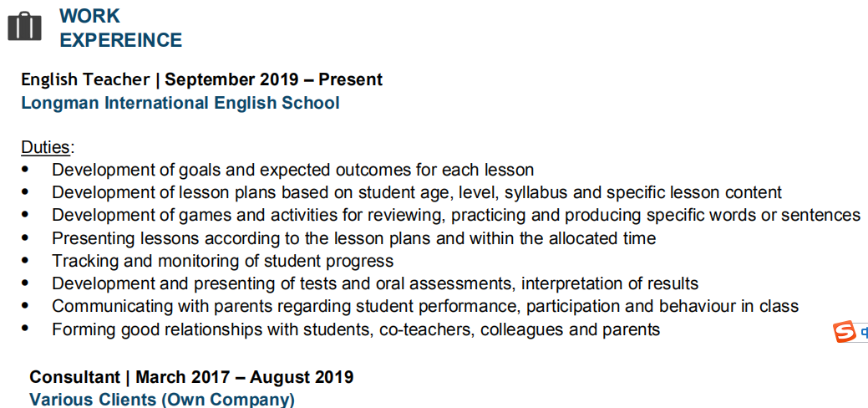Image resolution: width=868 pixels, height=408 pixels.
Task: Click the games and activities bullet line
Action: [x=455, y=215]
